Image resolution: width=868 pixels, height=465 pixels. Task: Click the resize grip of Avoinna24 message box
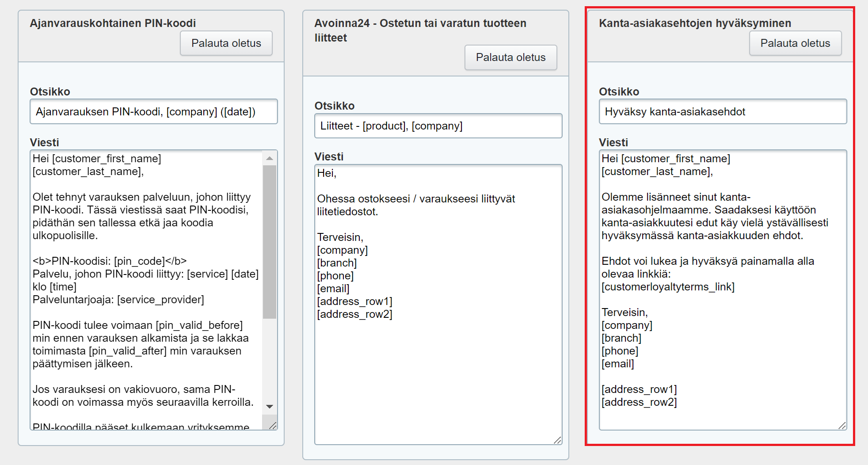coord(558,440)
